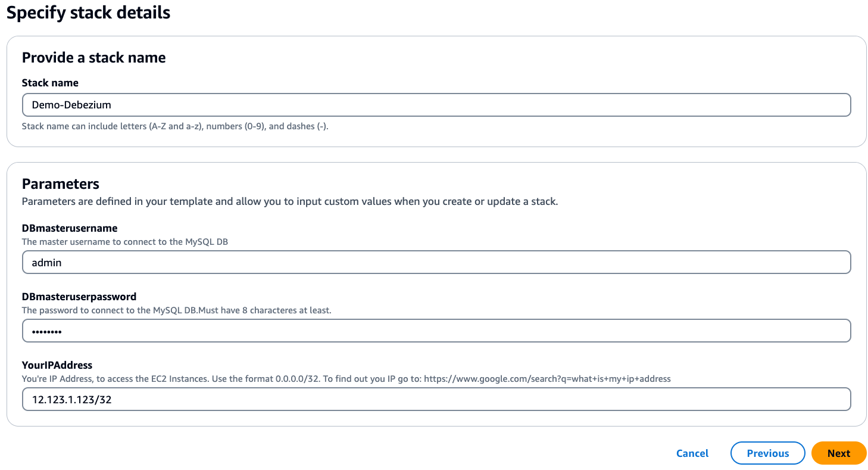This screenshot has width=868, height=470.
Task: Click the Specify stack details page heading
Action: click(x=88, y=13)
